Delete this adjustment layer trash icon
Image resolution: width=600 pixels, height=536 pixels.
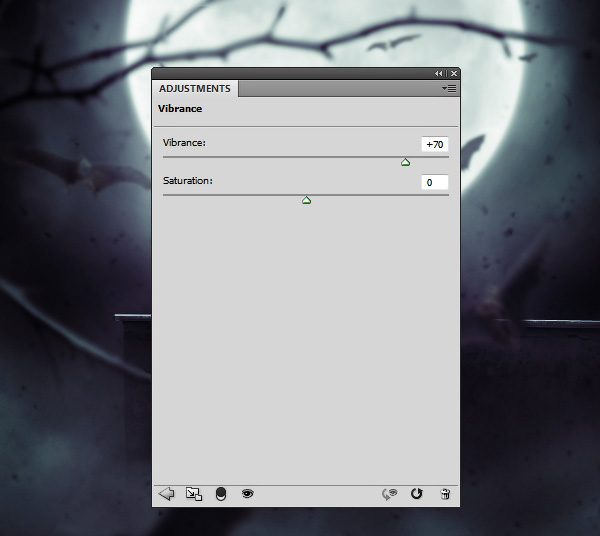pyautogui.click(x=445, y=494)
